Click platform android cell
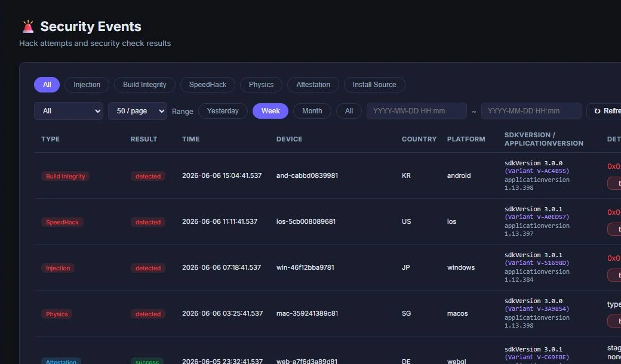621x364 pixels. coord(459,175)
